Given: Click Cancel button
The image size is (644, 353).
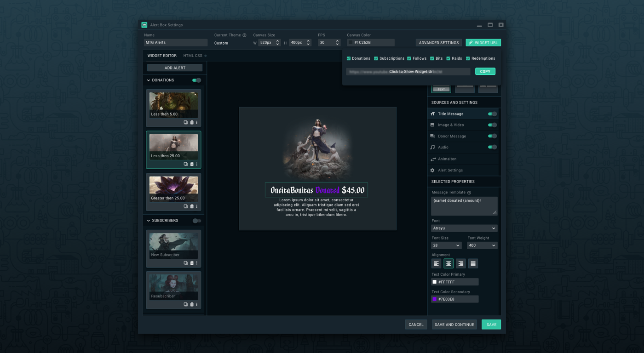Looking at the screenshot, I should tap(416, 325).
